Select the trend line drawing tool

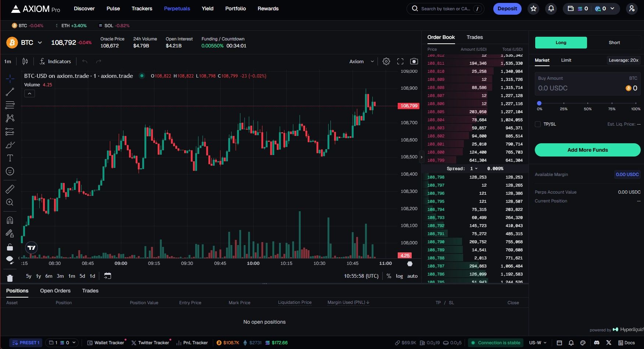tap(10, 92)
